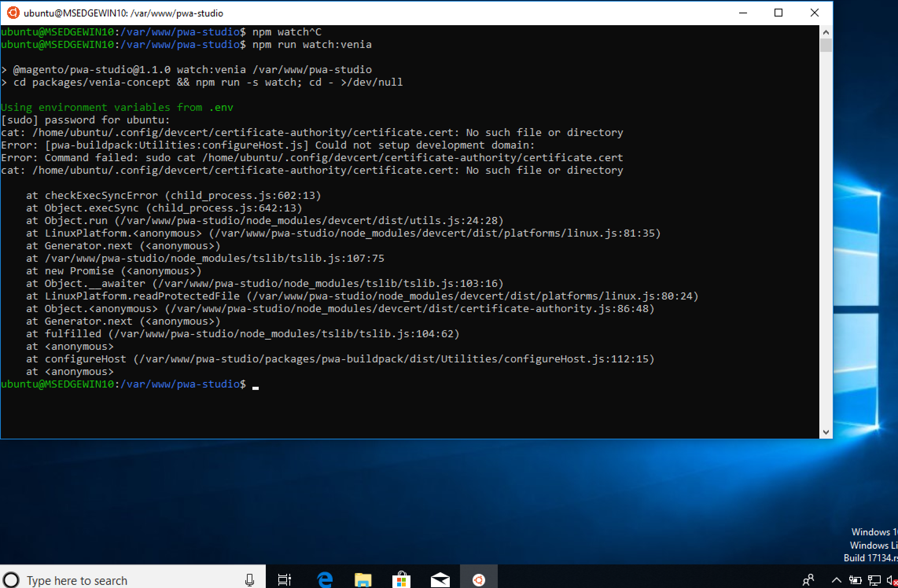Viewport: 898px width, 588px height.
Task: Select the active Ubuntu terminal taskbar icon
Action: click(478, 580)
